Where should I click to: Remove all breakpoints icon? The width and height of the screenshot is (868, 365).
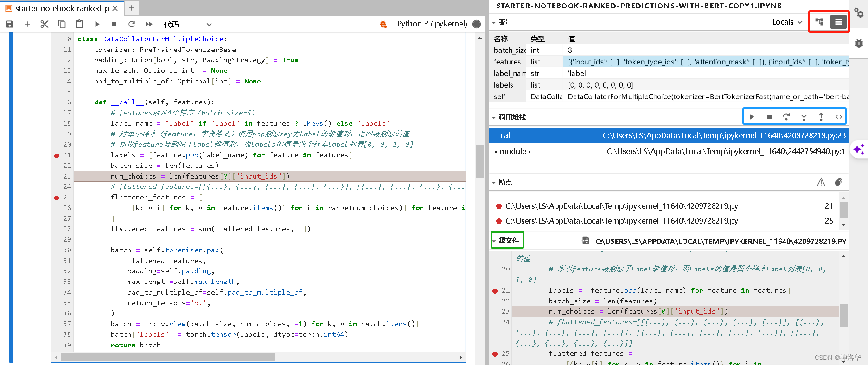(838, 182)
